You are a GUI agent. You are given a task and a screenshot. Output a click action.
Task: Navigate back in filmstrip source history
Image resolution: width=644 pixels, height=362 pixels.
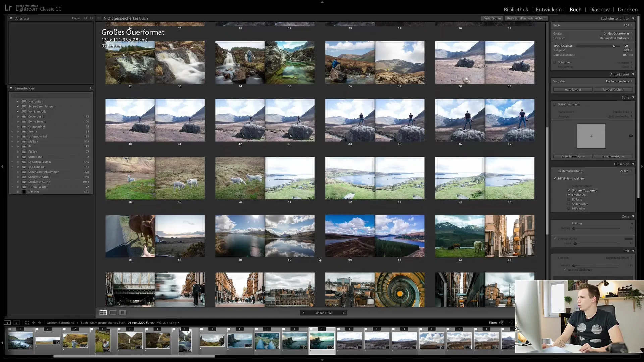click(34, 323)
